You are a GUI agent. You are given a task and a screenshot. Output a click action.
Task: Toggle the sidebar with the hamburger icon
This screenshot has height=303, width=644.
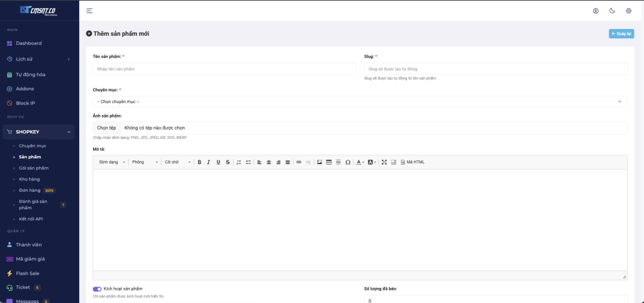[90, 11]
